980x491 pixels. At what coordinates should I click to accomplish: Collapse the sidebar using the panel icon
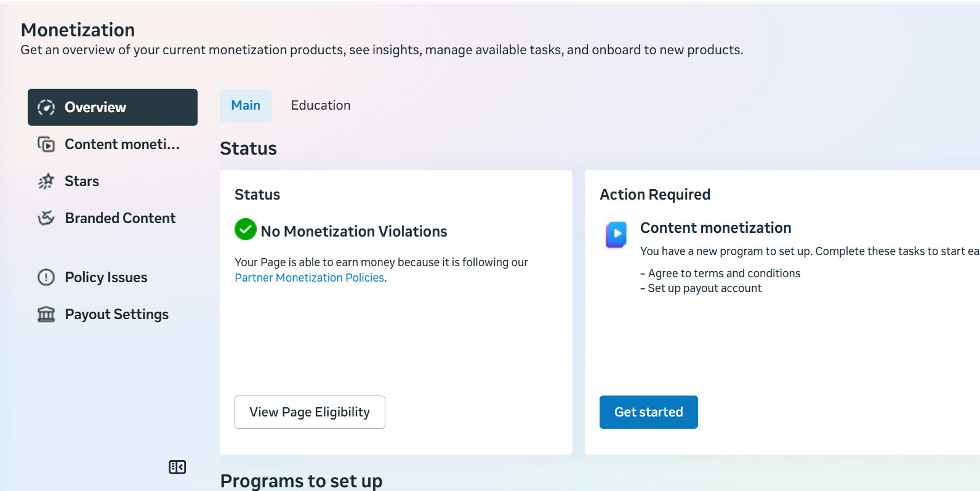point(177,467)
